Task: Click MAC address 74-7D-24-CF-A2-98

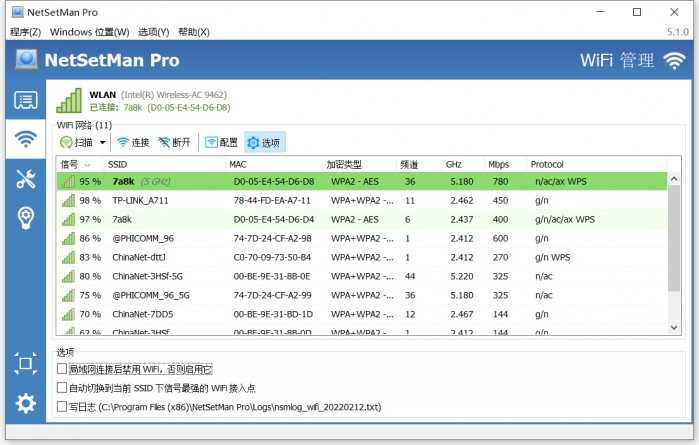Action: (272, 239)
